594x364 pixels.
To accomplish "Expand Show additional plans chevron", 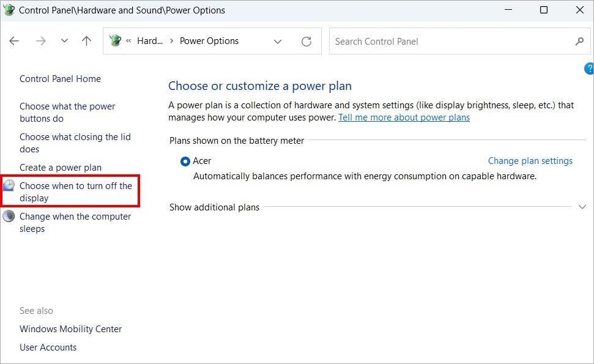I will pos(582,207).
